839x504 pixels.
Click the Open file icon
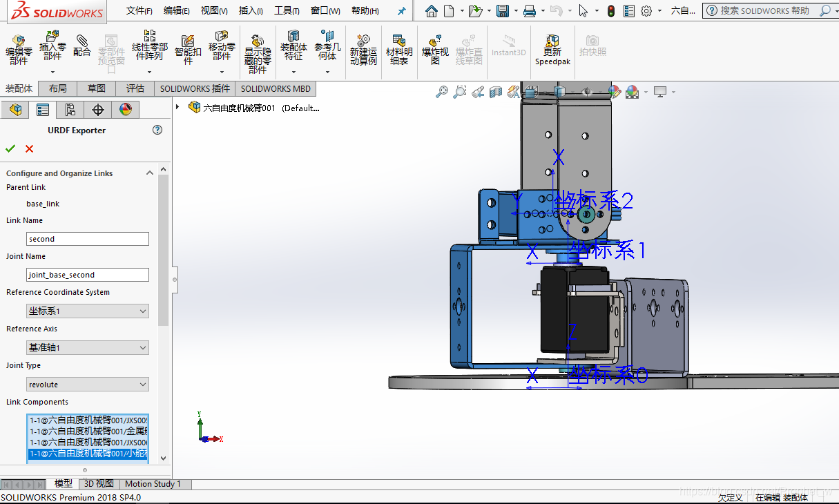[x=474, y=10]
